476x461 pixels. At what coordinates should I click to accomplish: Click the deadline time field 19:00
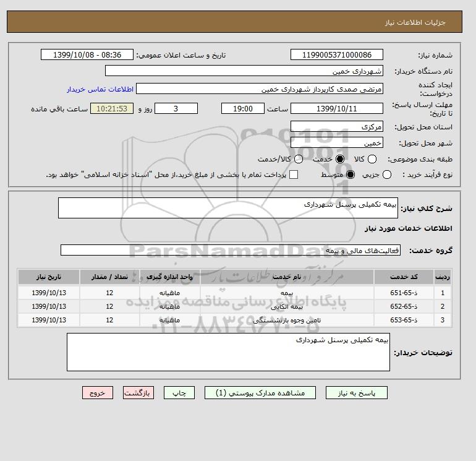[x=243, y=108]
